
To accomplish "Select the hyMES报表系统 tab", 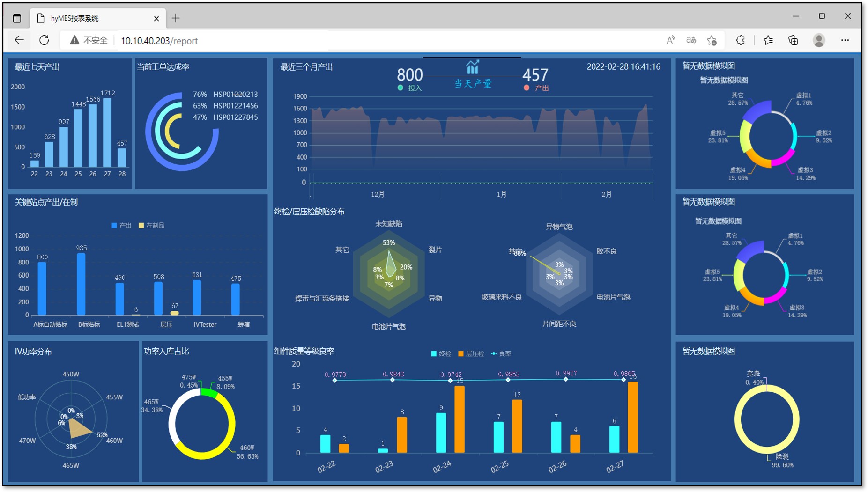I will 97,18.
